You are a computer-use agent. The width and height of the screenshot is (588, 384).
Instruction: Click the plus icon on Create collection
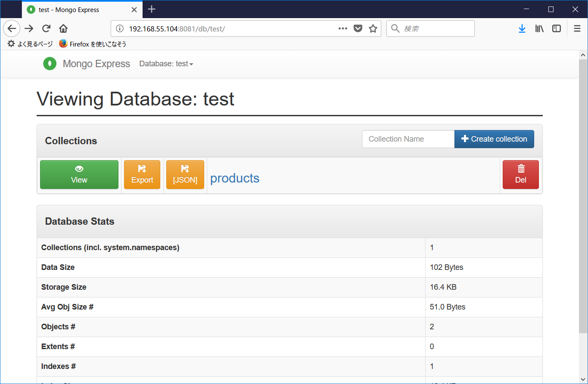click(465, 139)
